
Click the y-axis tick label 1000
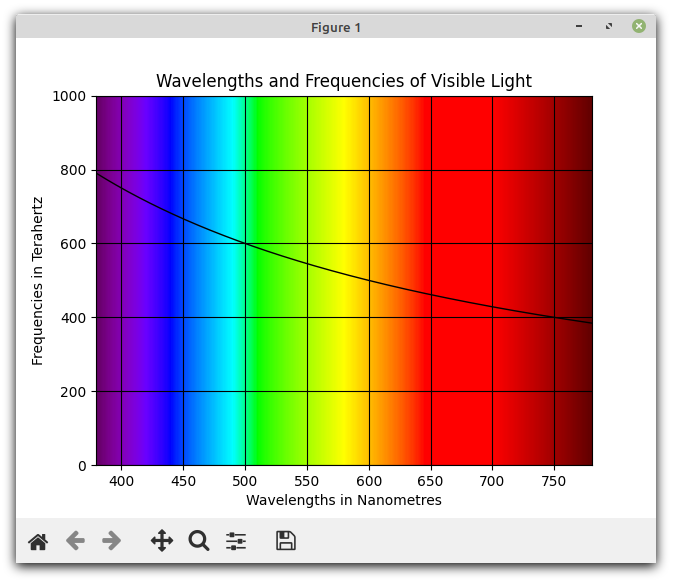(69, 96)
